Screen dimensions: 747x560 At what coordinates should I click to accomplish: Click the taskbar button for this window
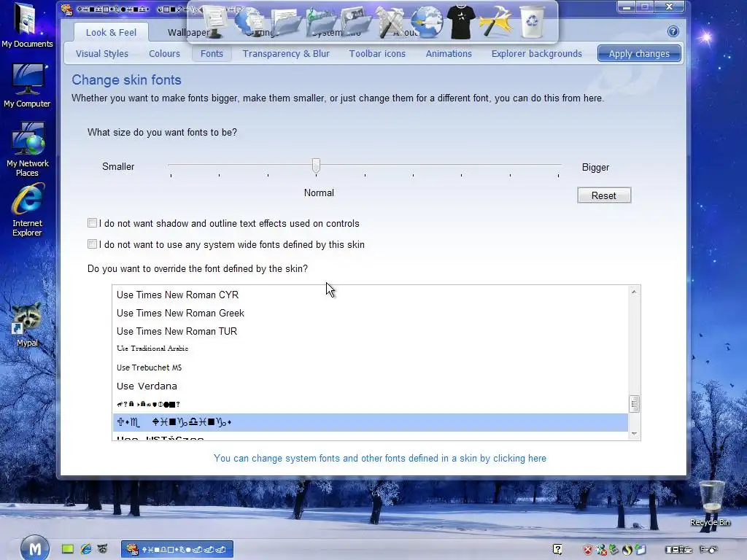[177, 549]
